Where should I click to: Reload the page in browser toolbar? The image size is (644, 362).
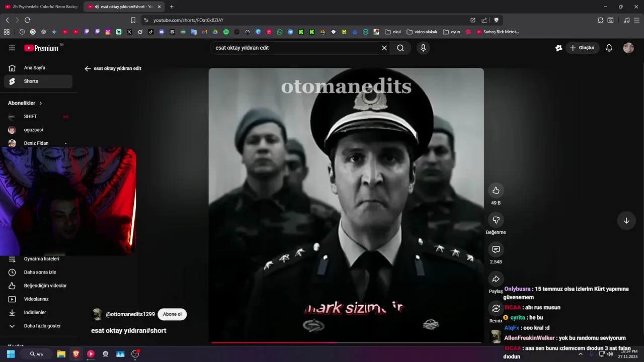(28, 20)
